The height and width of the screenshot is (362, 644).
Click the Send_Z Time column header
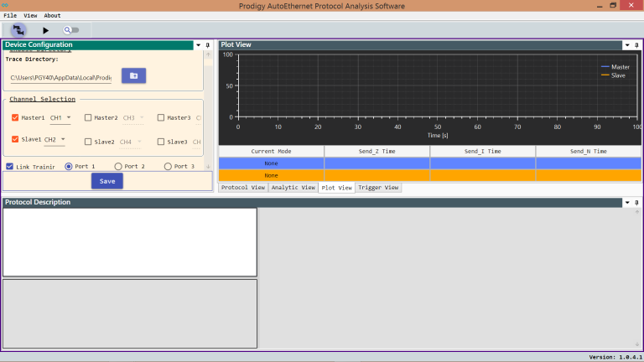[x=377, y=151]
